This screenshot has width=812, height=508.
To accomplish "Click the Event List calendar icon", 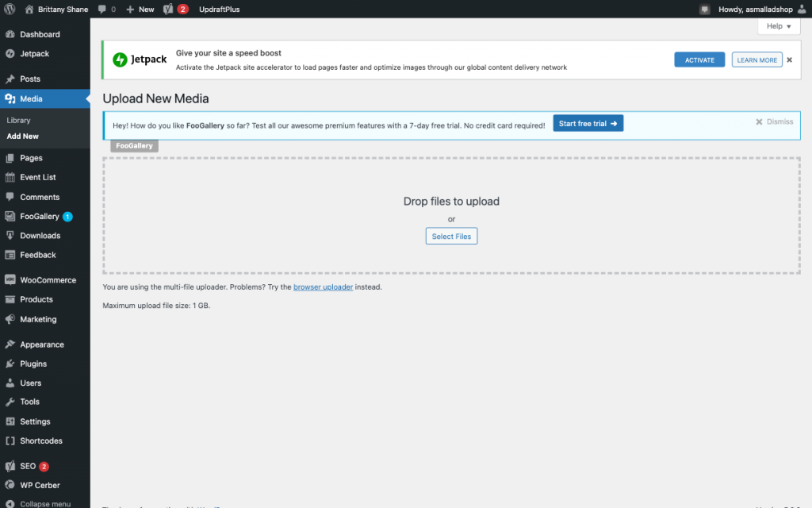I will (10, 177).
